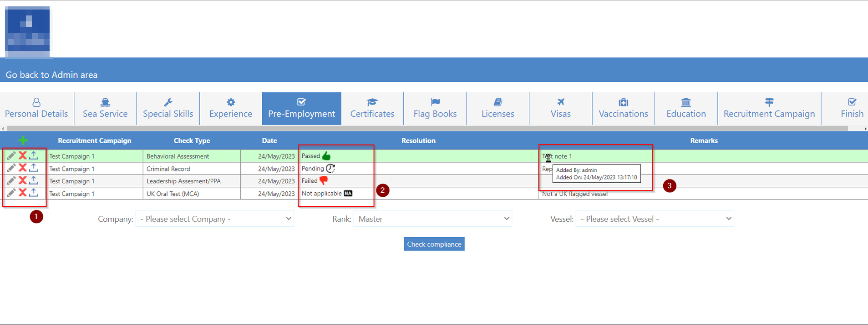Upload file for Behavioral Assessment row
Viewport: 868px width, 325px height.
tap(34, 155)
